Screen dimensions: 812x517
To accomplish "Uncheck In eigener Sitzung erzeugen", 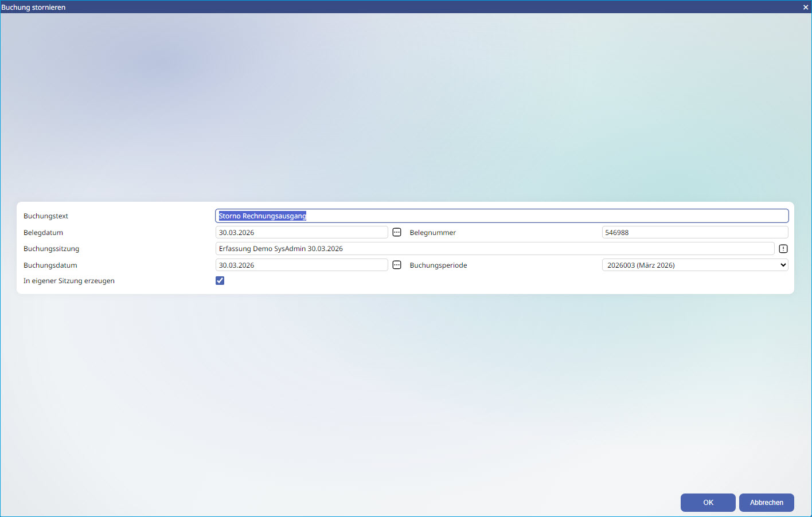I will click(x=220, y=280).
